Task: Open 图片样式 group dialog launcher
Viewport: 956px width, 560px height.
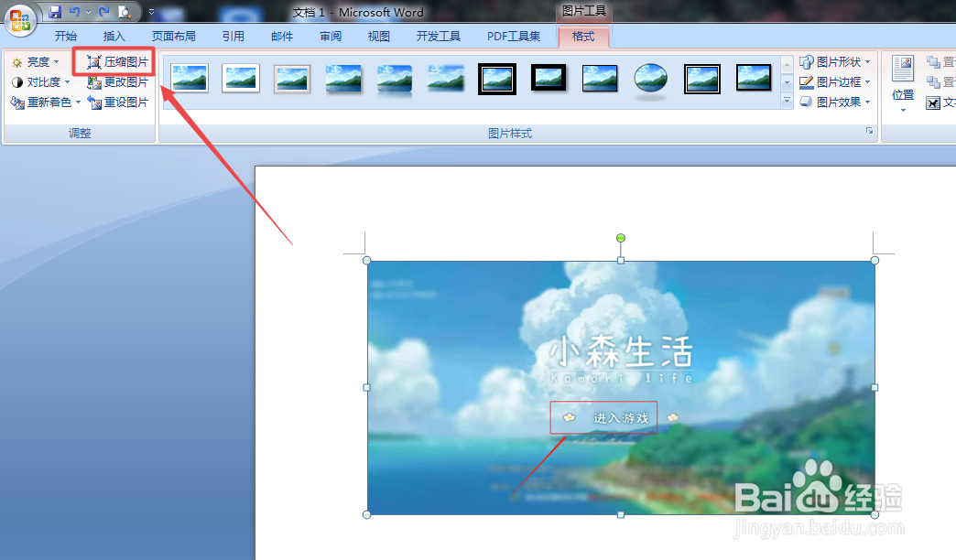Action: tap(869, 131)
